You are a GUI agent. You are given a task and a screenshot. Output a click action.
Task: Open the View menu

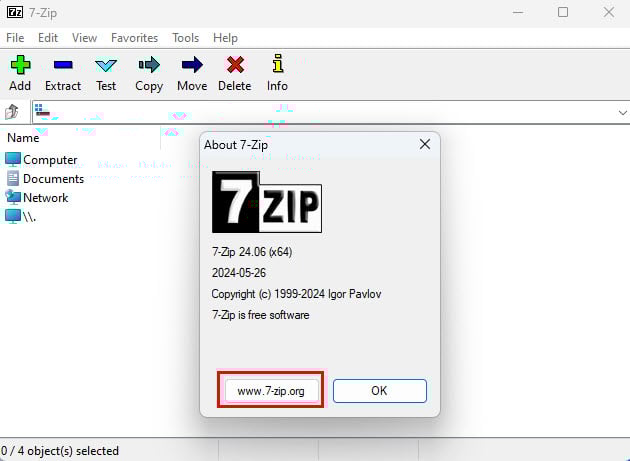84,38
